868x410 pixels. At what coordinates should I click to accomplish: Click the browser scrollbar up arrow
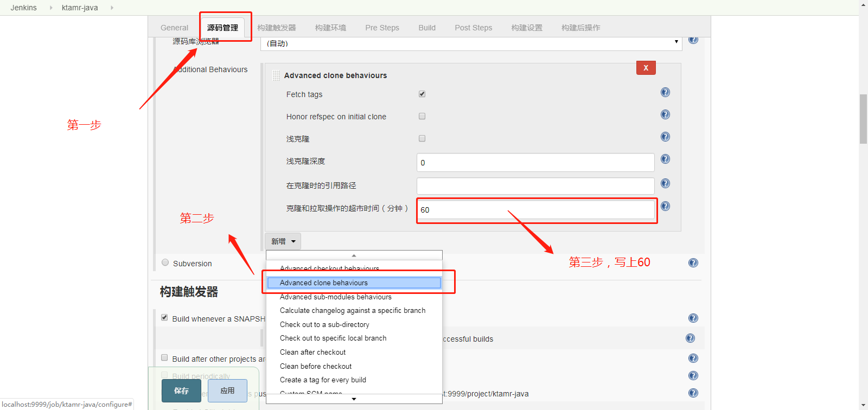click(x=863, y=4)
